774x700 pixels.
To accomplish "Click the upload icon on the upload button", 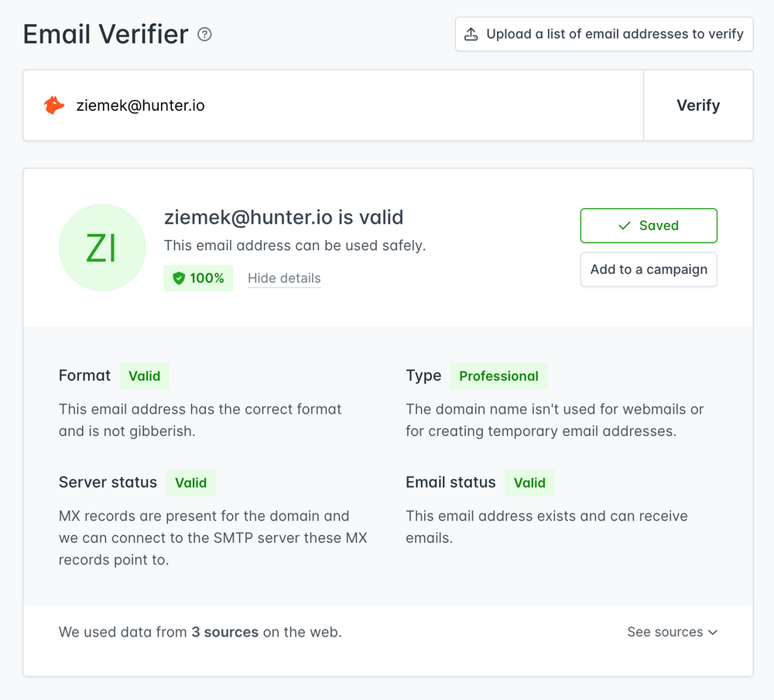I will (471, 34).
